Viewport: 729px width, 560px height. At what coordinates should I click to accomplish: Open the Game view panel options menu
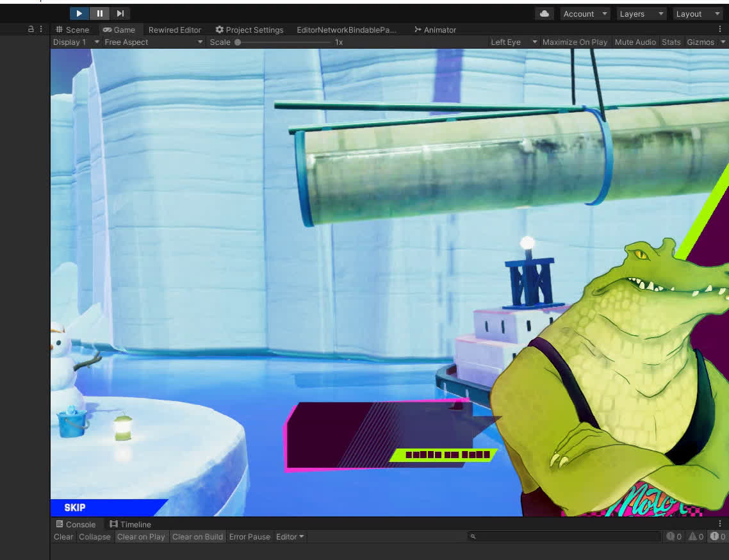click(720, 29)
